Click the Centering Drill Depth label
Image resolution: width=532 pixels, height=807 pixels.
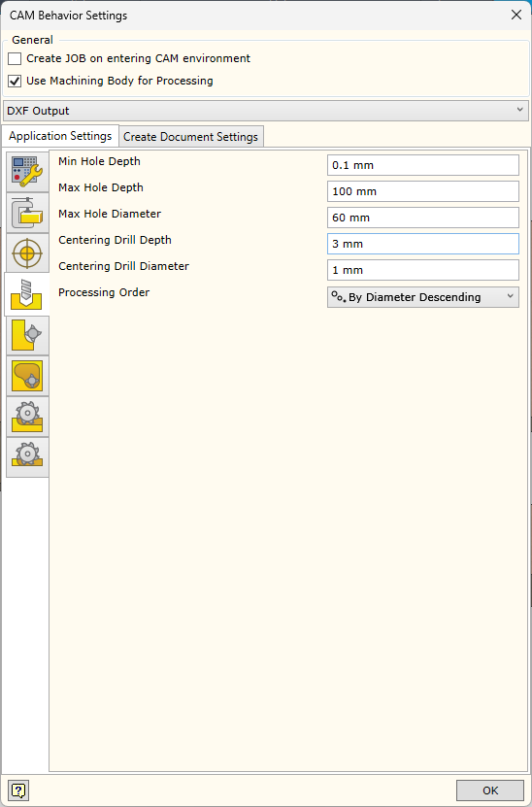(x=115, y=240)
